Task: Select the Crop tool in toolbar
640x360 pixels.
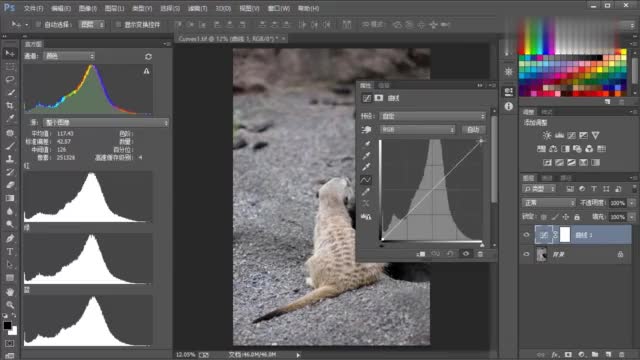Action: (10, 105)
